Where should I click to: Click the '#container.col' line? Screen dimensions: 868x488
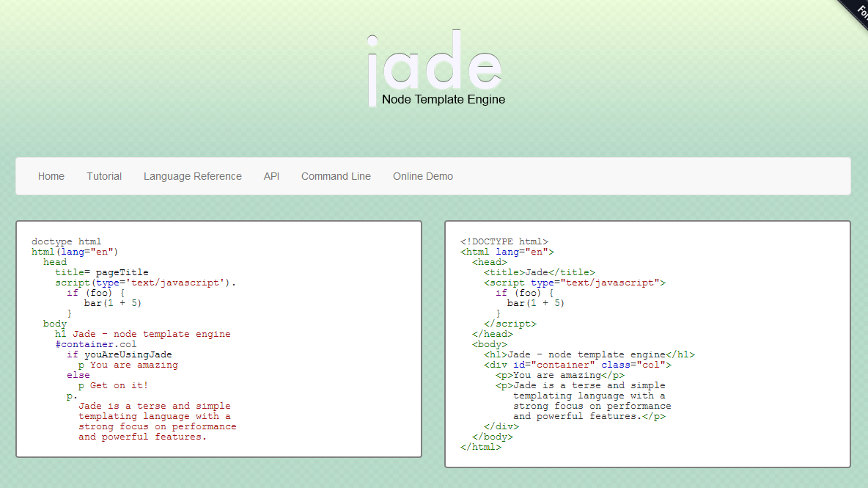coord(96,344)
